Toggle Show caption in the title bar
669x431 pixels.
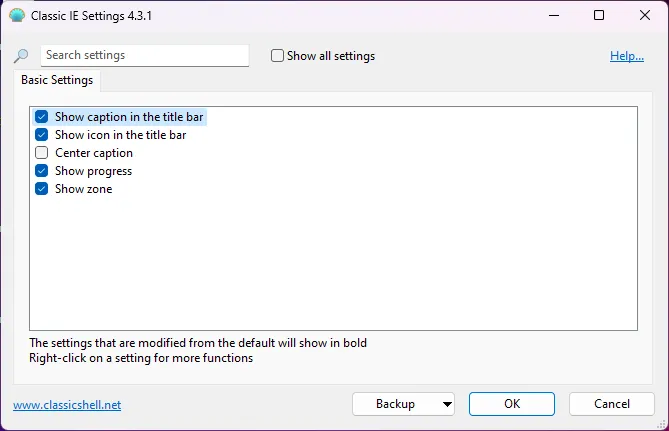coord(42,117)
